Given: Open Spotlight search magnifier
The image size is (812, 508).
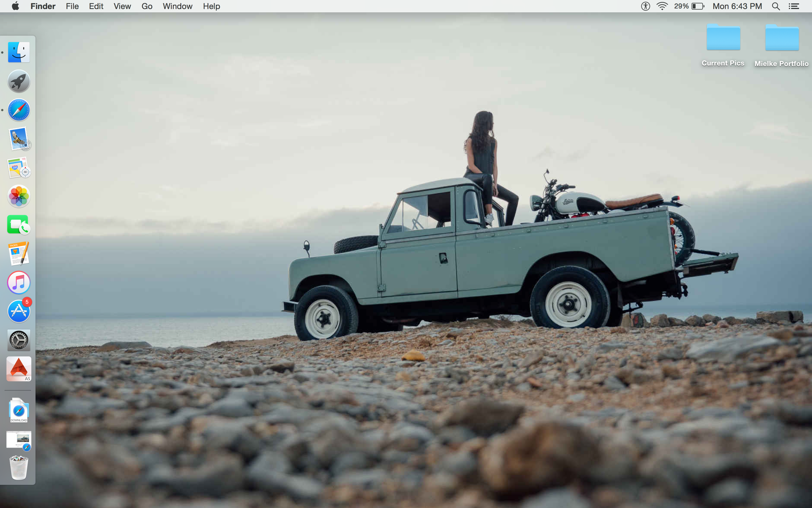Looking at the screenshot, I should tap(776, 6).
